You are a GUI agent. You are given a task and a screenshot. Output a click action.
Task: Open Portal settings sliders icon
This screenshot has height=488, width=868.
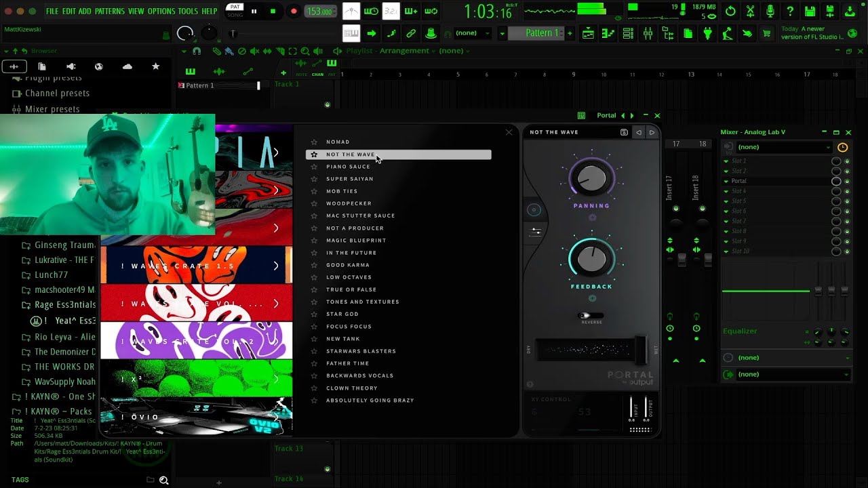(x=535, y=232)
